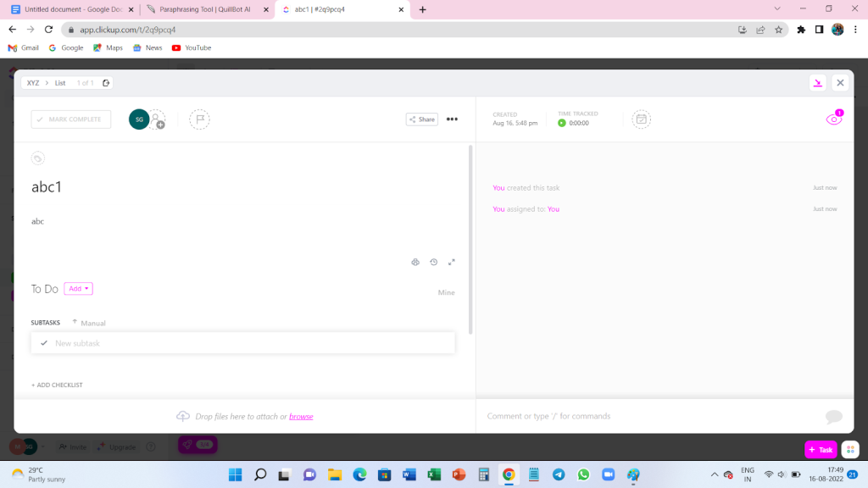Add another assignee next to SG avatar
Screen dimensions: 868x488
click(x=158, y=119)
